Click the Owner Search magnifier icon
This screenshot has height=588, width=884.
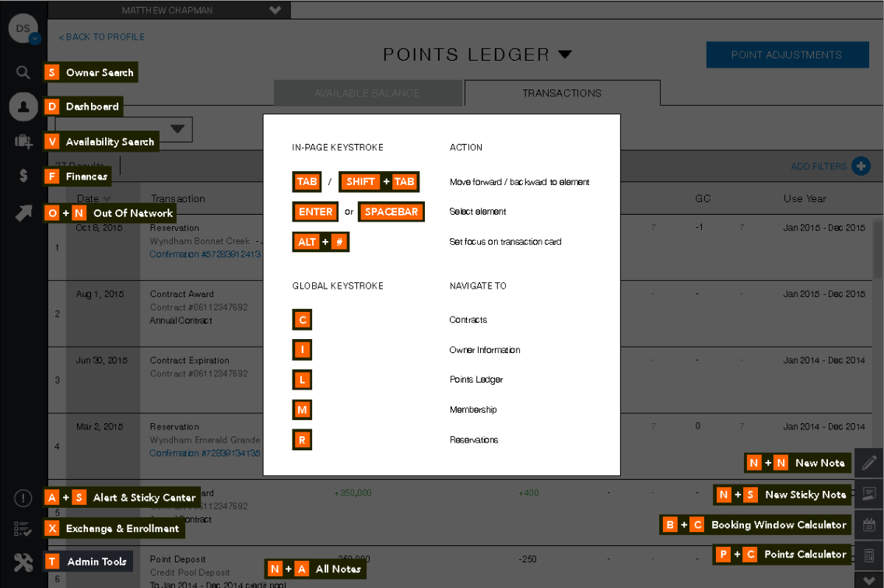click(x=23, y=72)
